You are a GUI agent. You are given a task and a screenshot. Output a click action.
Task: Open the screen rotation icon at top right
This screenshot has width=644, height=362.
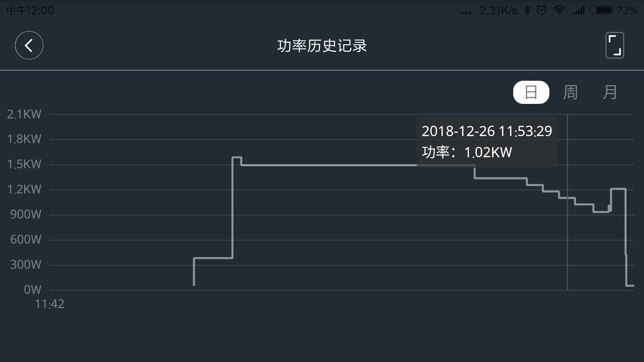click(615, 45)
